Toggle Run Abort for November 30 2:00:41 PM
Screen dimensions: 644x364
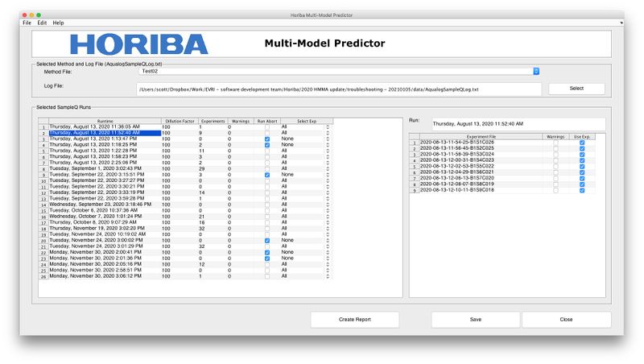(267, 253)
